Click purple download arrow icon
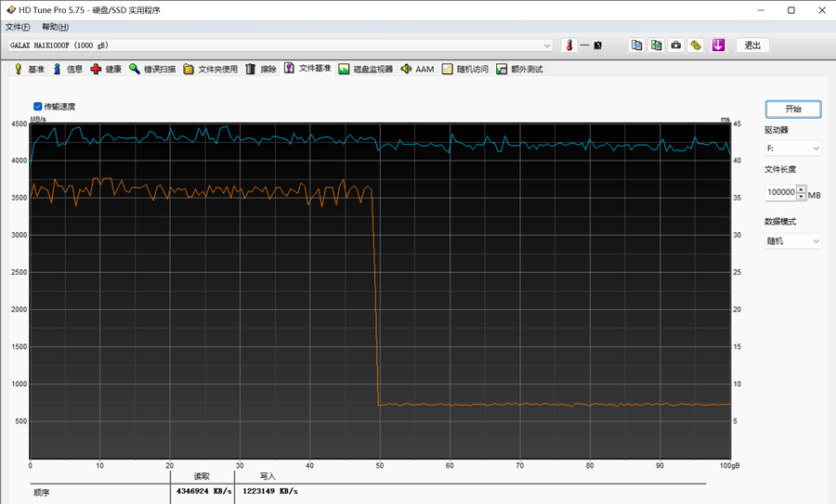 (718, 45)
